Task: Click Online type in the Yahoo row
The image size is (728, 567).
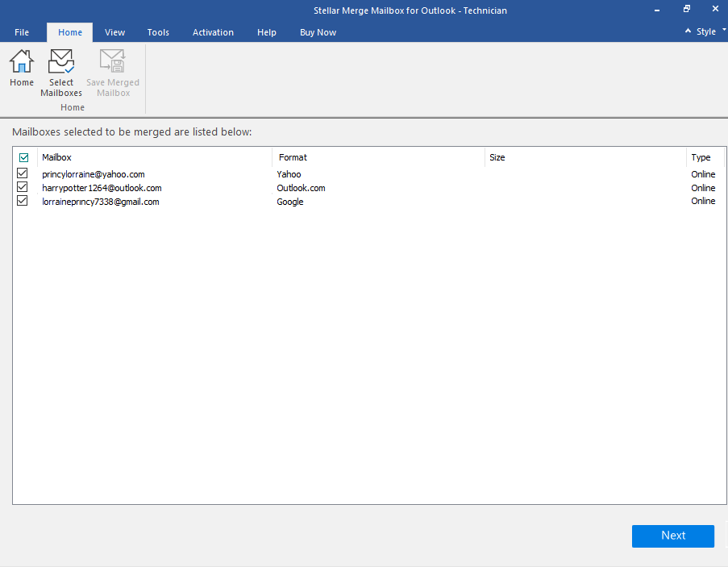Action: tap(703, 174)
